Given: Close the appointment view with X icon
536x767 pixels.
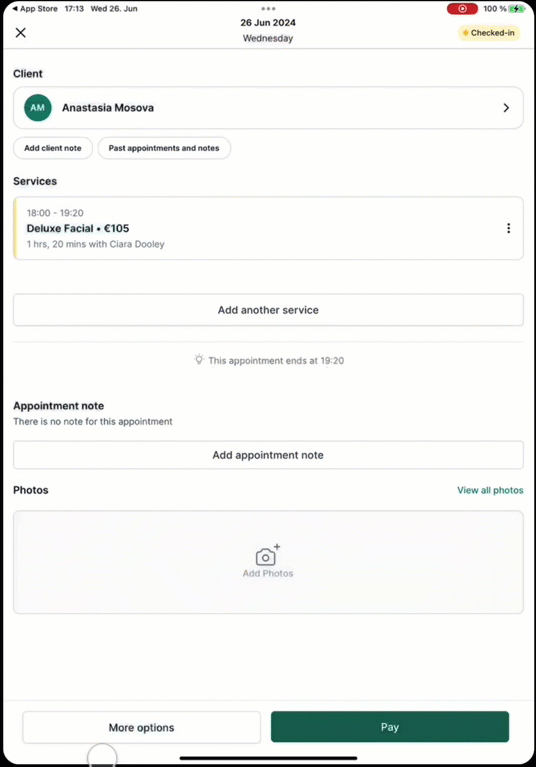Looking at the screenshot, I should pos(21,33).
